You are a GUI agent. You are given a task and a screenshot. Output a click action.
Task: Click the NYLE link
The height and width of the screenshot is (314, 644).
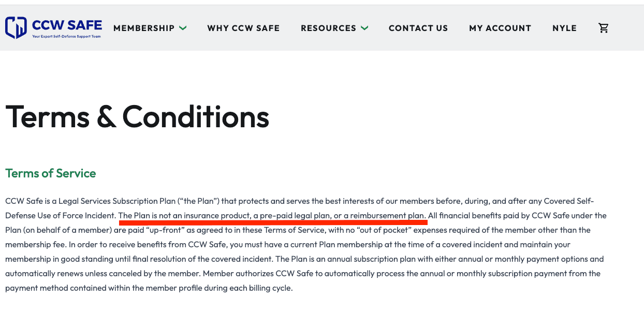pyautogui.click(x=564, y=28)
